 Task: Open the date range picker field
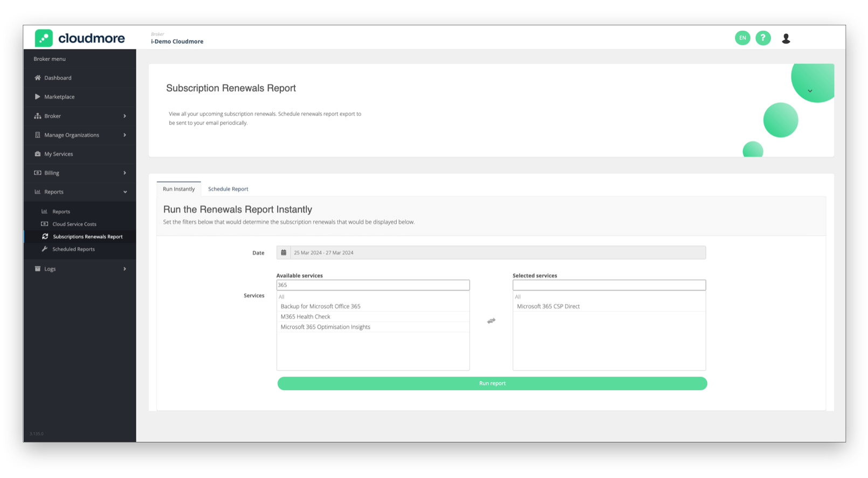(x=491, y=252)
